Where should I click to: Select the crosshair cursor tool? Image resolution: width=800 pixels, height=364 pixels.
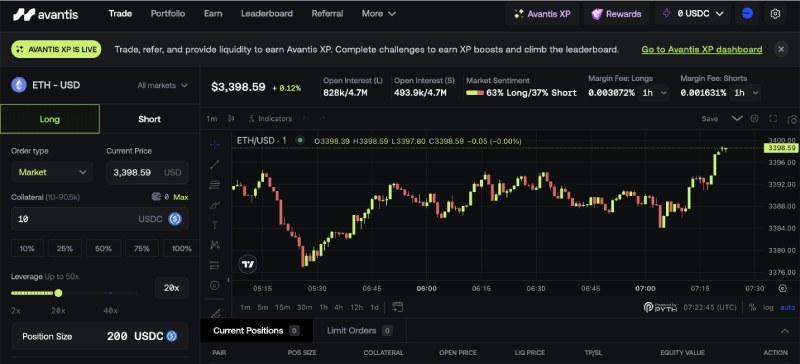click(215, 145)
